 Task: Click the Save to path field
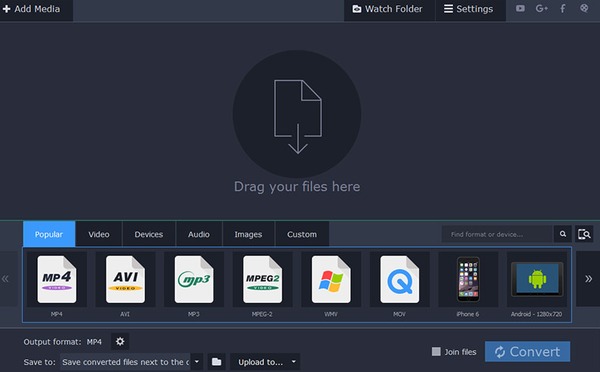pyautogui.click(x=125, y=362)
